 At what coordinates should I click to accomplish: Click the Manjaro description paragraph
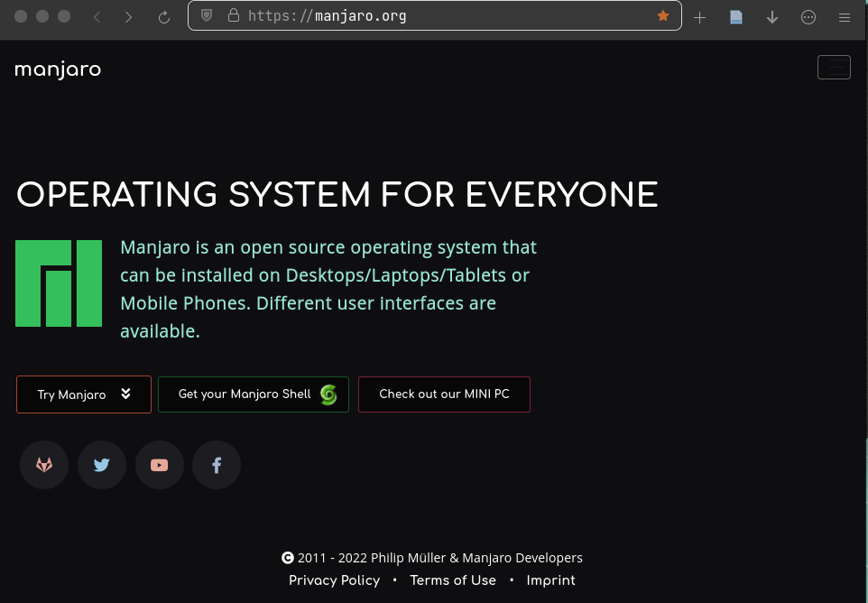coord(328,289)
